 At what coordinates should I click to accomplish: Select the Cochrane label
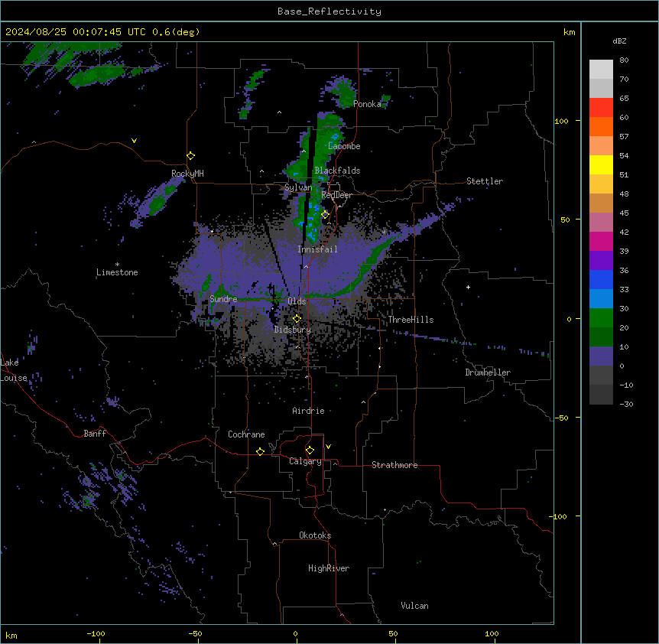point(246,434)
